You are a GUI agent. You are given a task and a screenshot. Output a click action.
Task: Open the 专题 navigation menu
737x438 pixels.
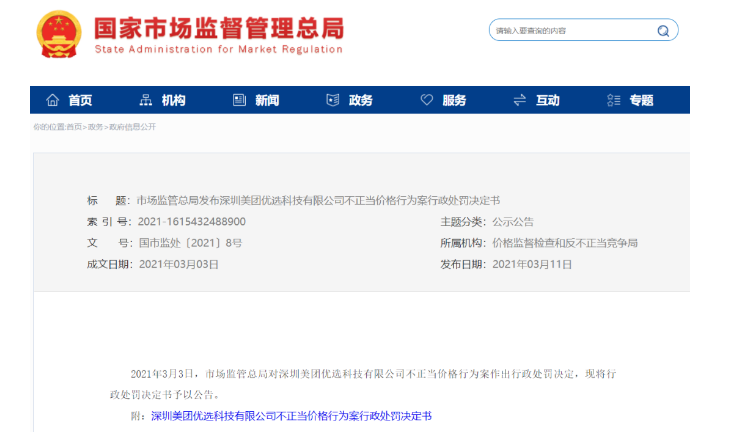click(x=641, y=100)
